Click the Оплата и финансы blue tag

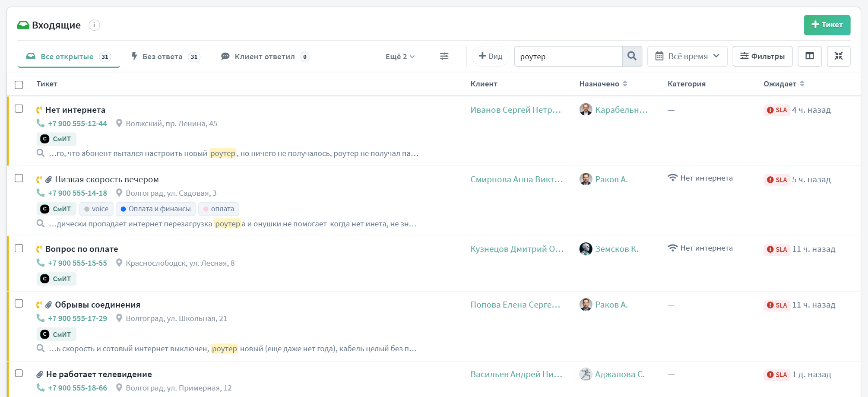click(155, 209)
